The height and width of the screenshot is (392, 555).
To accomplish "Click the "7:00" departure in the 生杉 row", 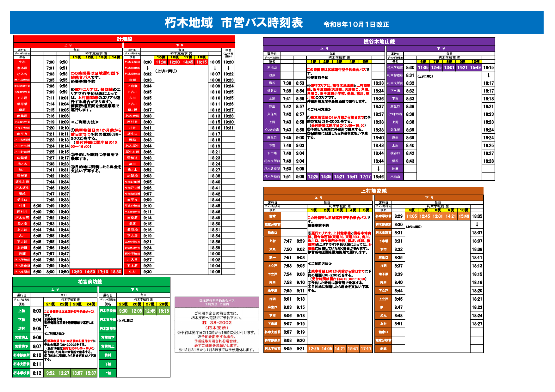I will click(x=51, y=62).
